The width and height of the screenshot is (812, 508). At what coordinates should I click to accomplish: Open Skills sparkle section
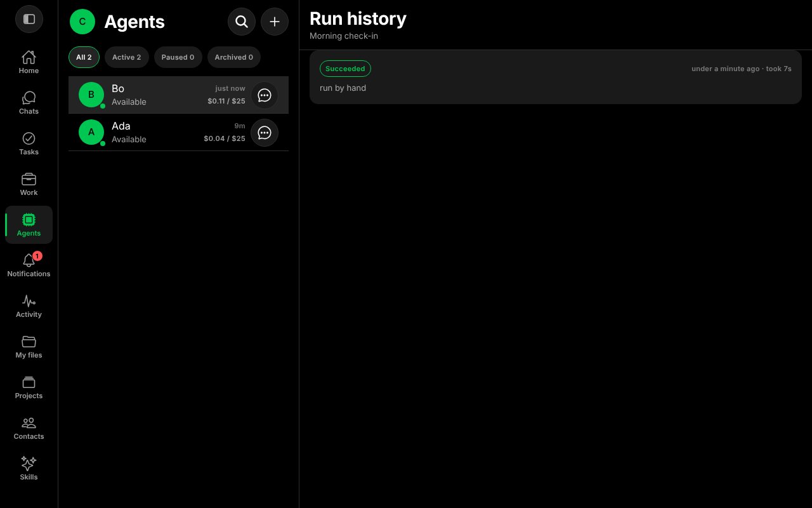tap(29, 469)
